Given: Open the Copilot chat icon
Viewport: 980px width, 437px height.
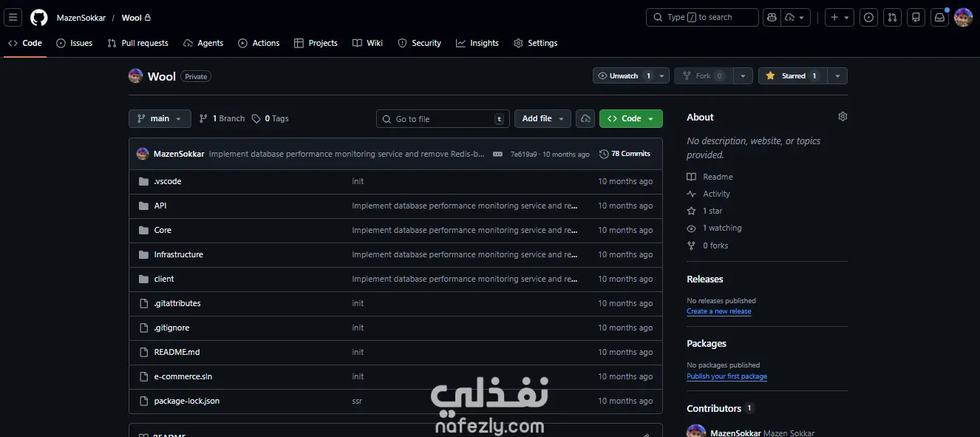Looking at the screenshot, I should point(772,18).
